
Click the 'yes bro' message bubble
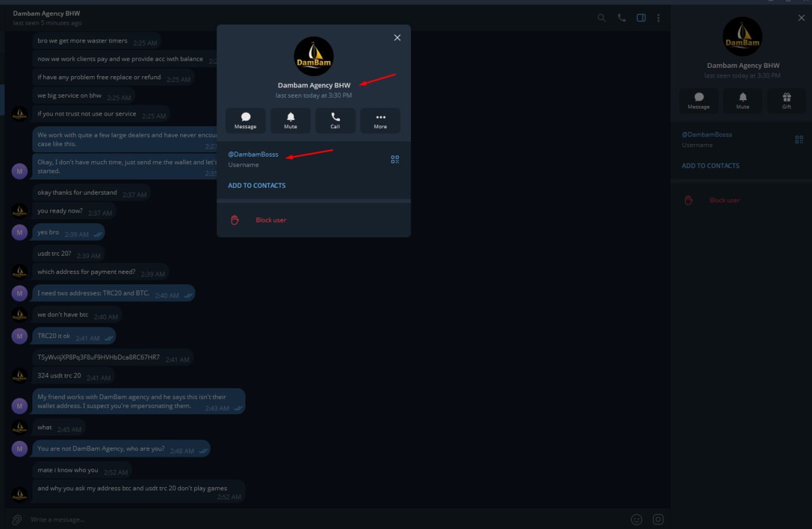(69, 233)
